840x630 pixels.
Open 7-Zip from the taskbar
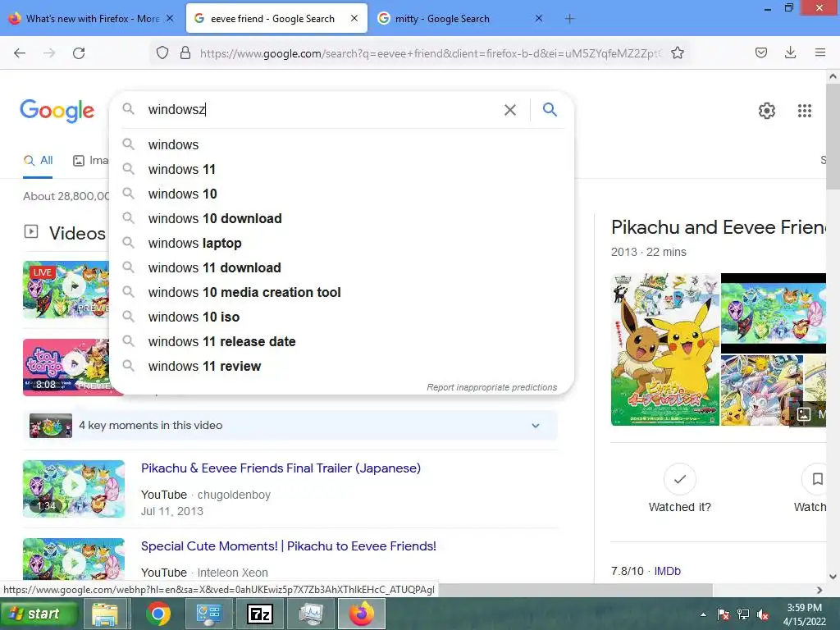coord(260,614)
